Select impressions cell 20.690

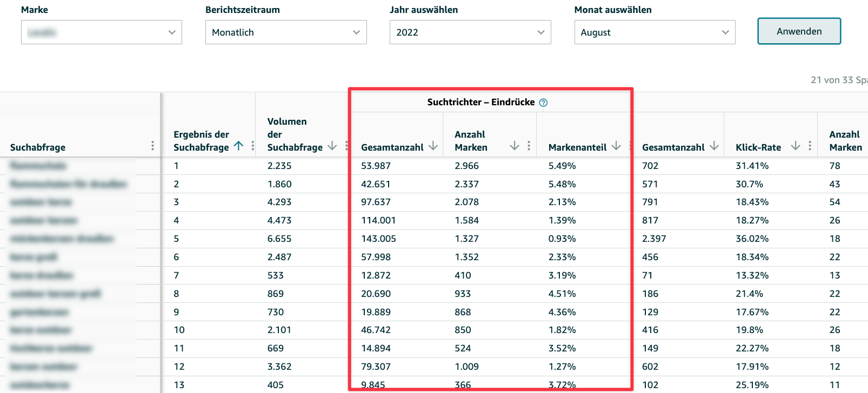coord(376,294)
